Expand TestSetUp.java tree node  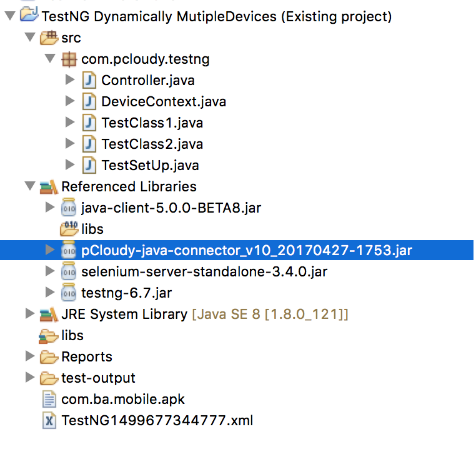(70, 164)
